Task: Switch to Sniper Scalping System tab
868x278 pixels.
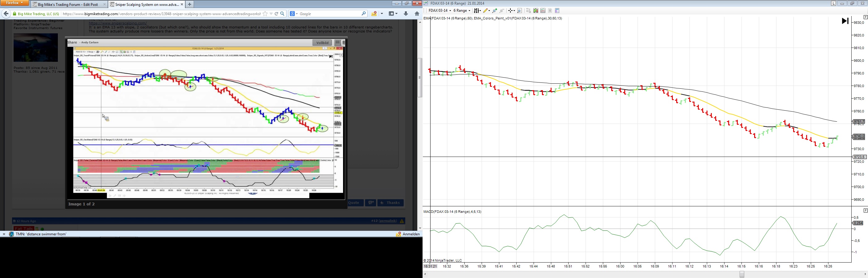Action: point(147,4)
